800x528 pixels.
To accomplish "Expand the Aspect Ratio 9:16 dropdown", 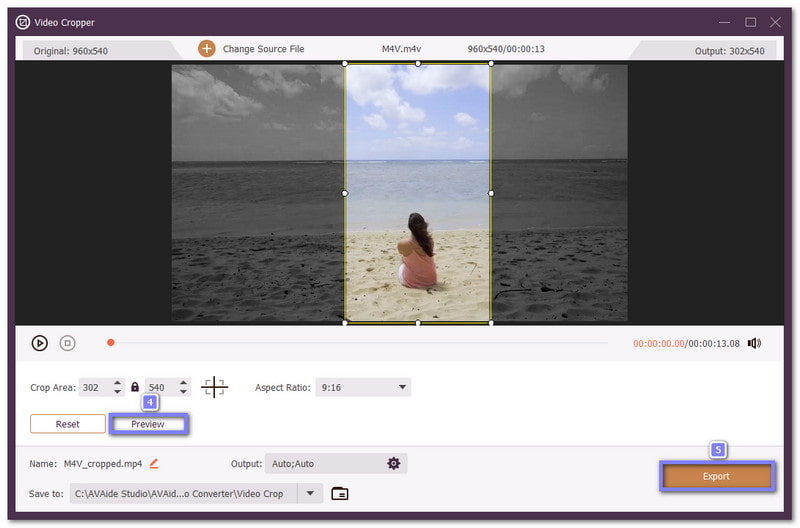I will pos(402,387).
